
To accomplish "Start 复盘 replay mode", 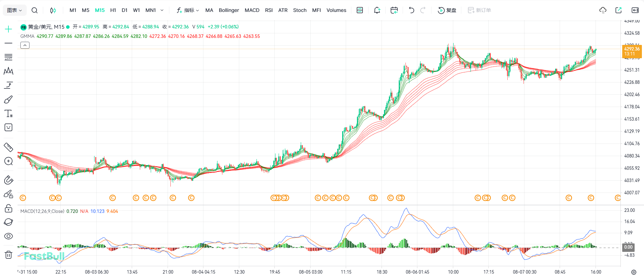I will click(447, 10).
